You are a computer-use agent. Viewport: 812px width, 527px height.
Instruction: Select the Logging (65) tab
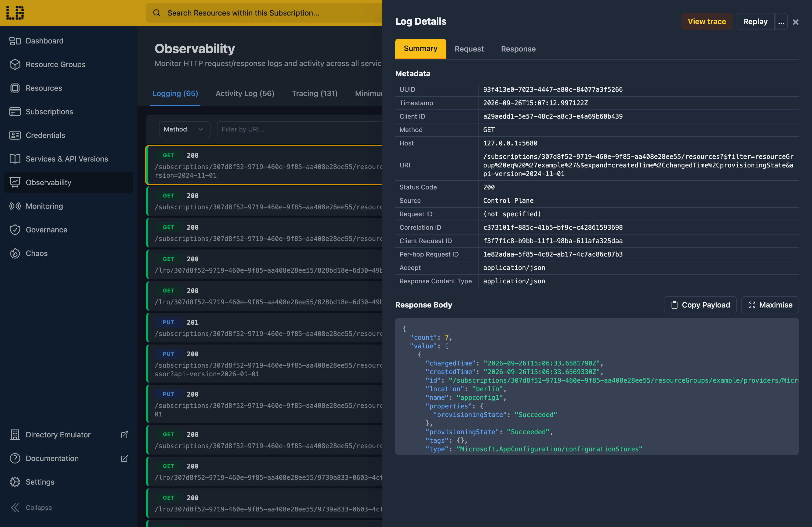coord(175,93)
